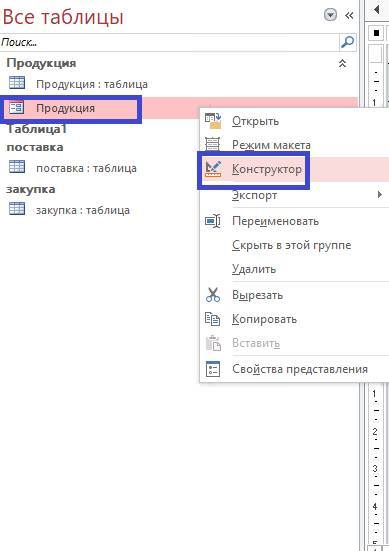389x551 pixels.
Task: Click the Таблица1 group header
Action: tap(37, 129)
